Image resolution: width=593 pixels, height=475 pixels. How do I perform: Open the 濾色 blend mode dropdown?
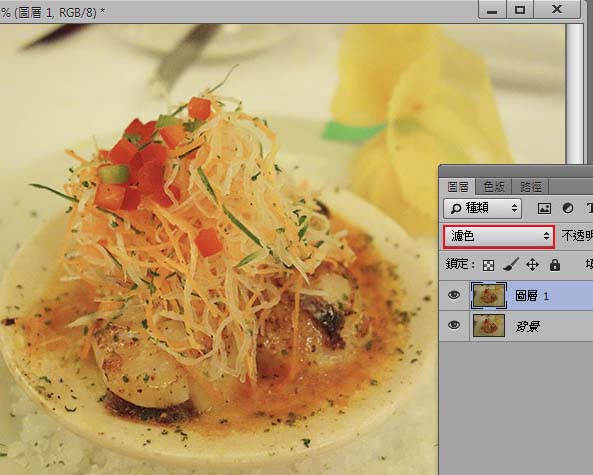click(499, 236)
